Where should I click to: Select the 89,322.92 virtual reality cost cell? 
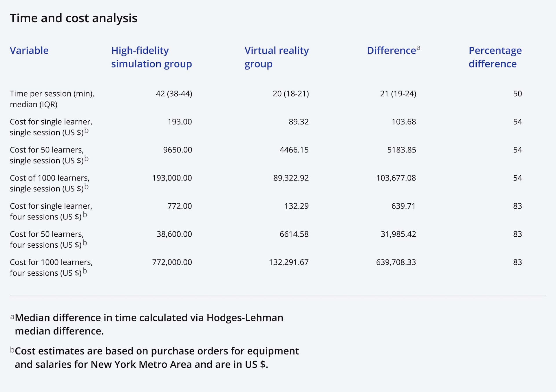click(x=291, y=178)
